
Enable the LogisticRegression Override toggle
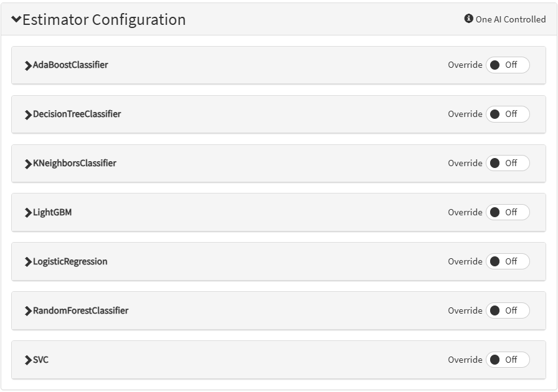point(508,261)
